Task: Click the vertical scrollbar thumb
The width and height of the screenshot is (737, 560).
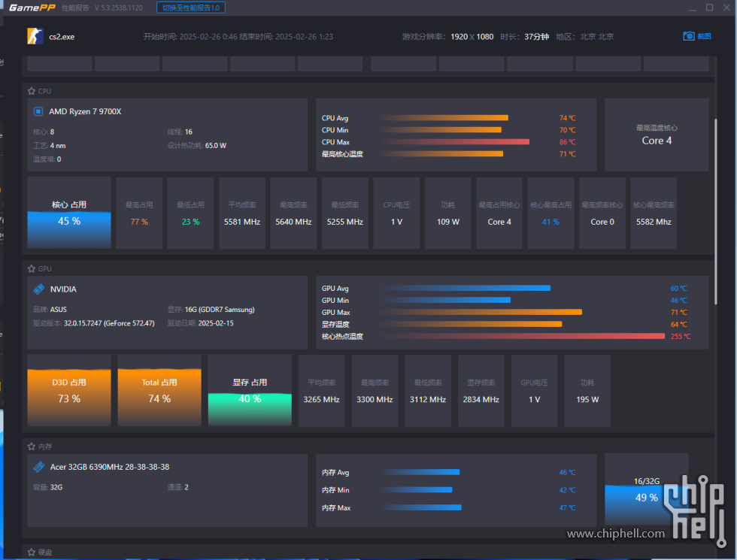Action: pos(715,211)
